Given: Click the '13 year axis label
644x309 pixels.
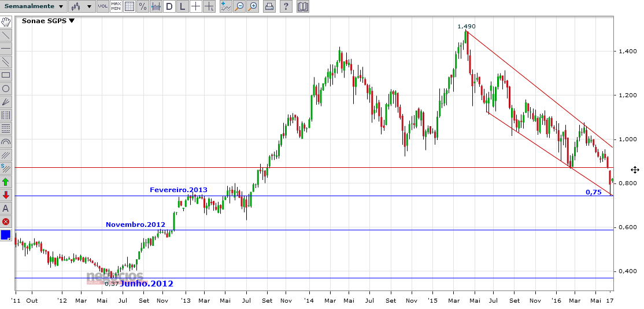Looking at the screenshot, I should click(x=186, y=300).
